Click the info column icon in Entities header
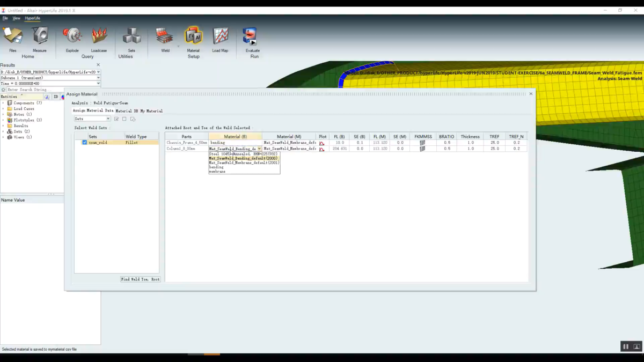This screenshot has height=362, width=644. (47, 97)
